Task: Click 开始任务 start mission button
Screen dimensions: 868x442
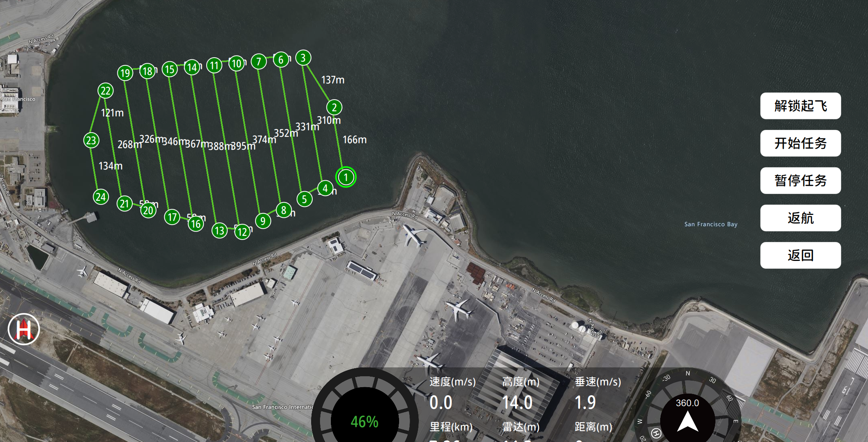Action: point(801,143)
